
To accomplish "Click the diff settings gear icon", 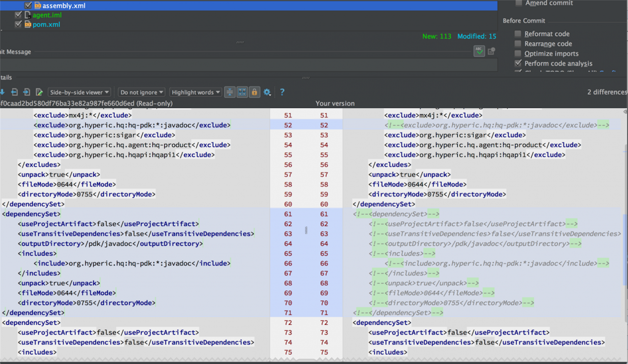I will tap(267, 92).
